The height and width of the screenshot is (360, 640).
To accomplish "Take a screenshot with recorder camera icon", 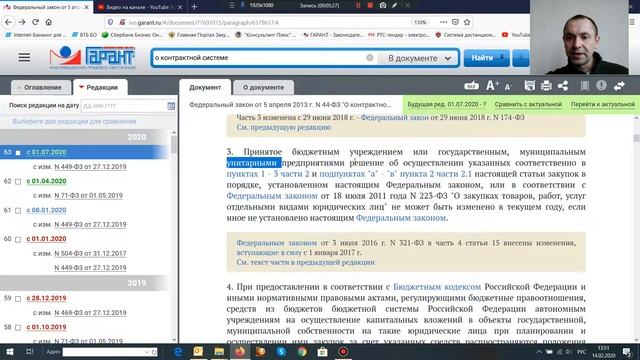I will point(382,5).
